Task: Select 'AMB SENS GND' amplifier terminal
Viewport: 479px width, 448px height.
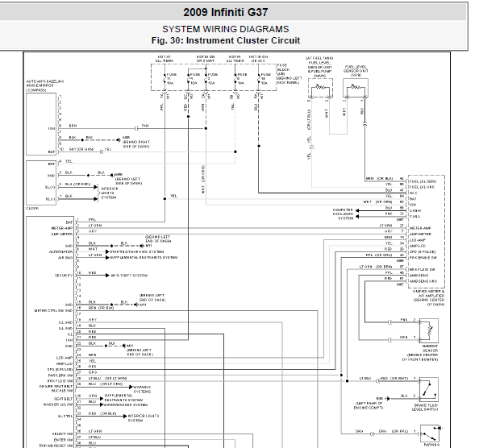Action: pos(423,281)
